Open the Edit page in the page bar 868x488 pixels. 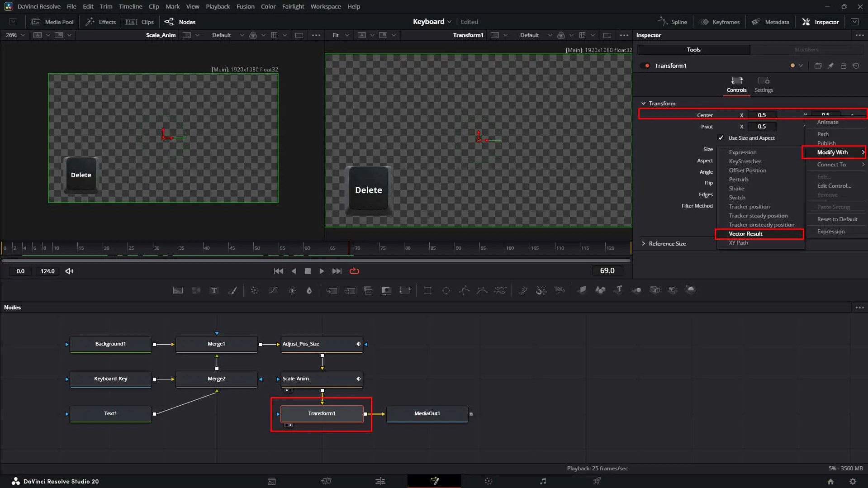pyautogui.click(x=380, y=481)
